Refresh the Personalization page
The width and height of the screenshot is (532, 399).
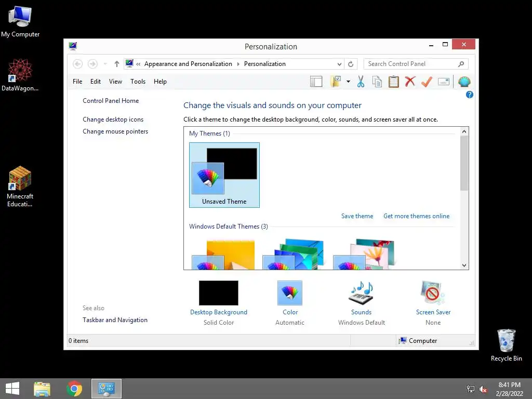point(351,64)
